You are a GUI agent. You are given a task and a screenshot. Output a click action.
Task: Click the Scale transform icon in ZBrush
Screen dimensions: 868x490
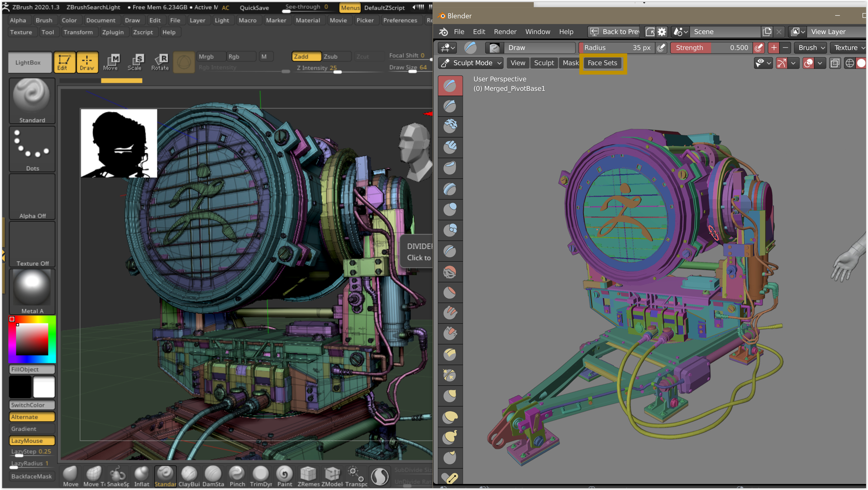point(136,62)
